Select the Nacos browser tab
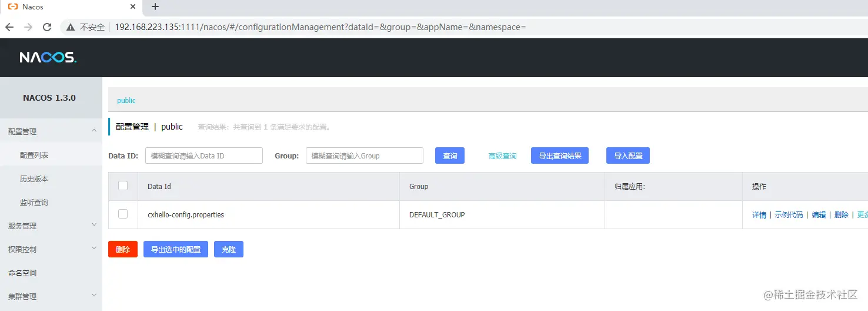 [71, 7]
